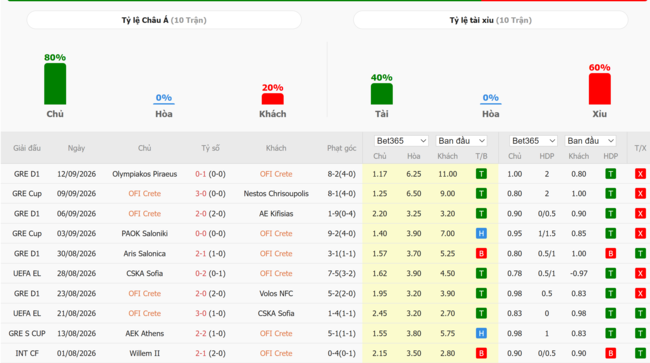Click the HDP red B badge in the Willem II row
Image resolution: width=650 pixels, height=363 pixels.
(610, 353)
